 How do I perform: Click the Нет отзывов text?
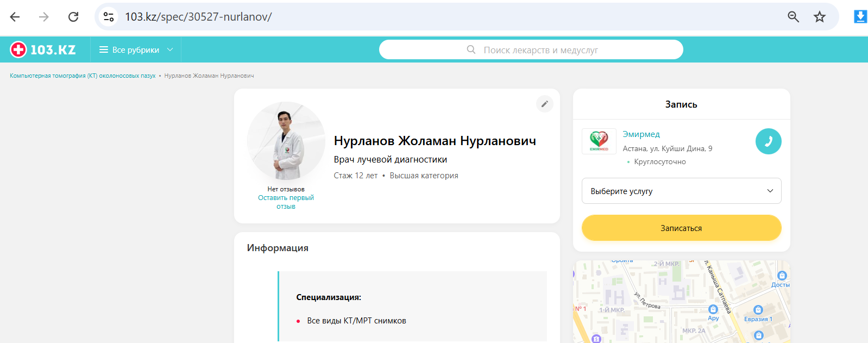point(286,189)
